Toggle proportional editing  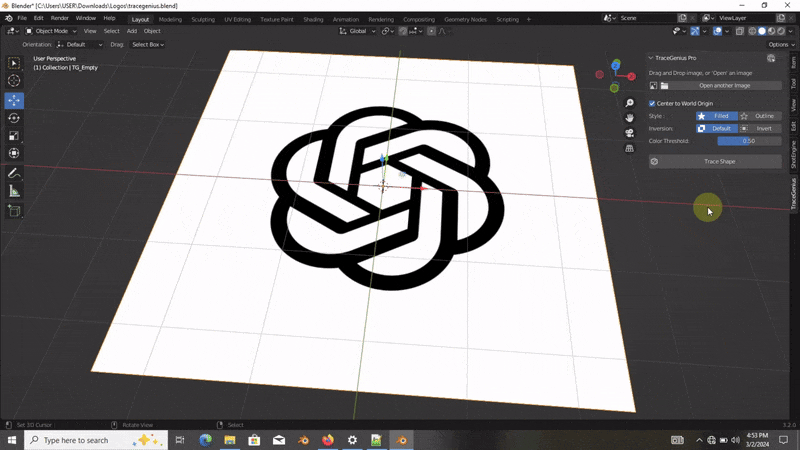pyautogui.click(x=431, y=31)
